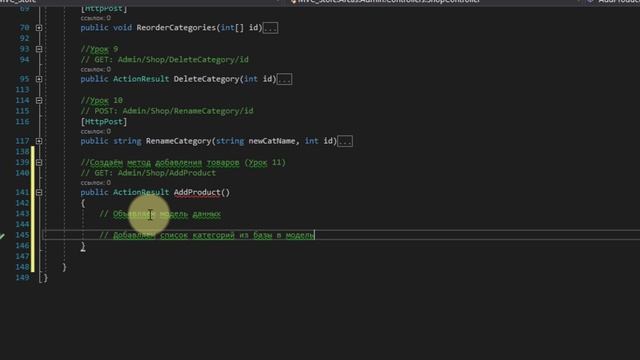Open the references link above AddProduct method

96,183
